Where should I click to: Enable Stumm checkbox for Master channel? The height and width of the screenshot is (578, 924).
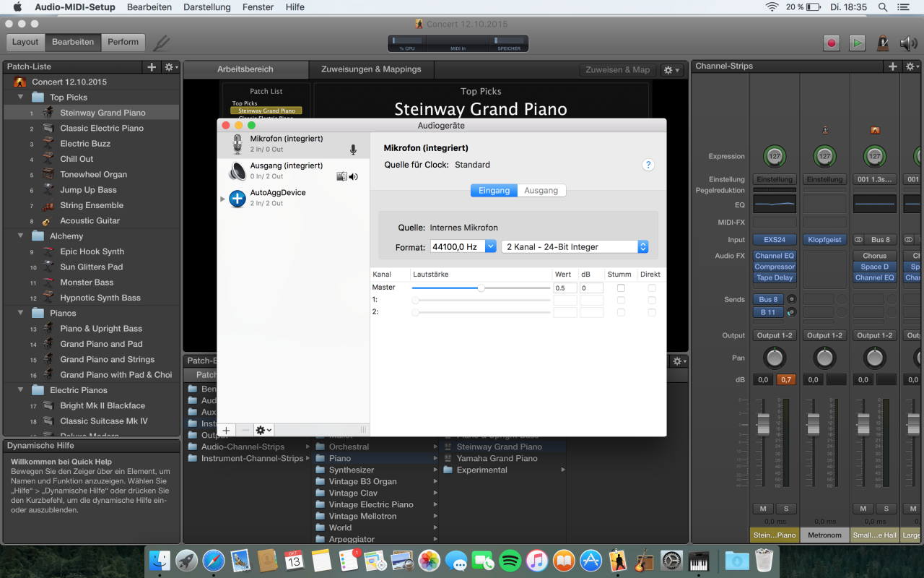pos(621,288)
